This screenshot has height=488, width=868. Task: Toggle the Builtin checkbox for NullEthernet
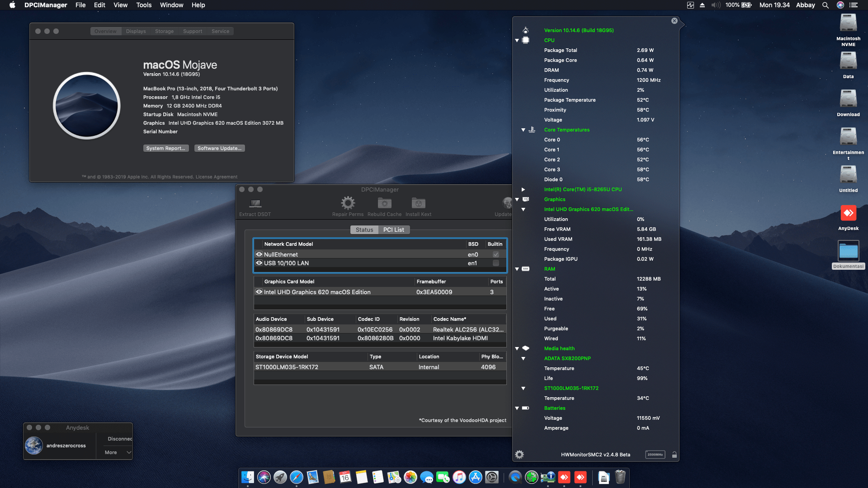(496, 254)
